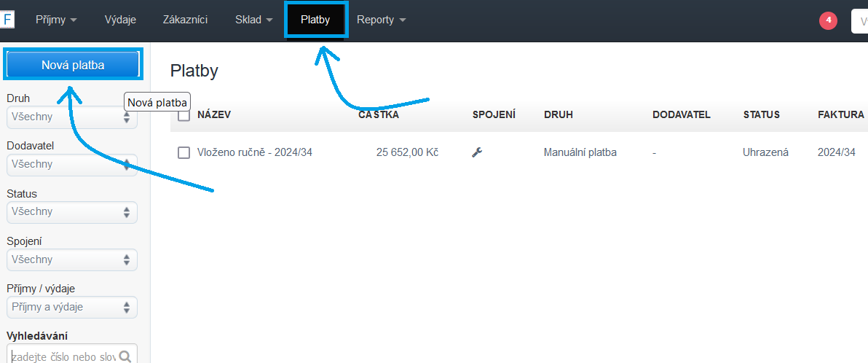This screenshot has width=868, height=363.
Task: Open the Výdaje section in navigation
Action: pos(120,20)
